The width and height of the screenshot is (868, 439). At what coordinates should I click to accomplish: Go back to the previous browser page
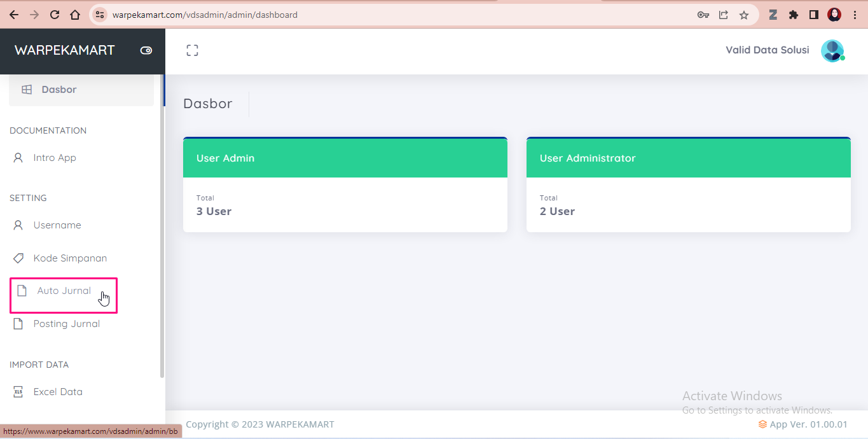(13, 15)
